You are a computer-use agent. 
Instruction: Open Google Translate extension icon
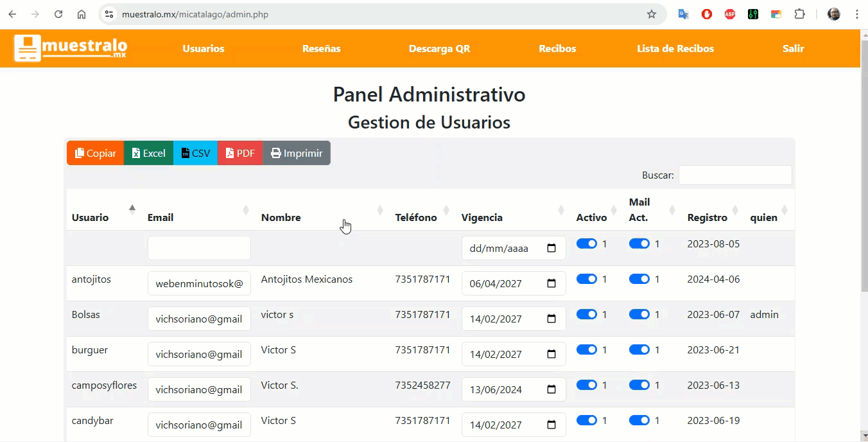click(x=684, y=14)
